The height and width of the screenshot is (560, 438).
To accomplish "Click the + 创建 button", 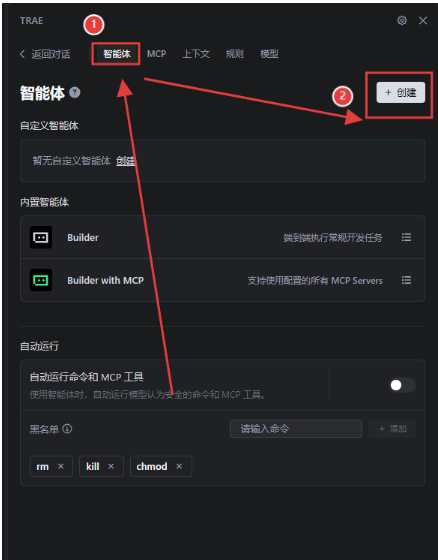I will pos(401,92).
